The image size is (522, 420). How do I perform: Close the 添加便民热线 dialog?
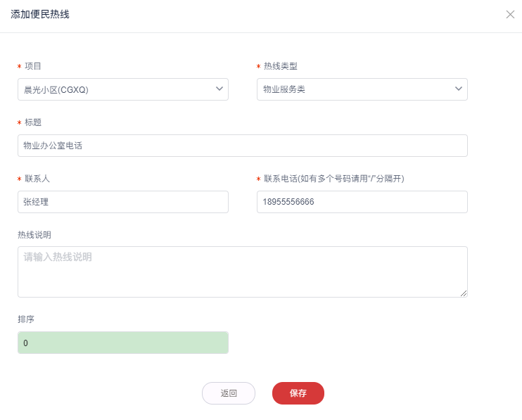point(510,14)
